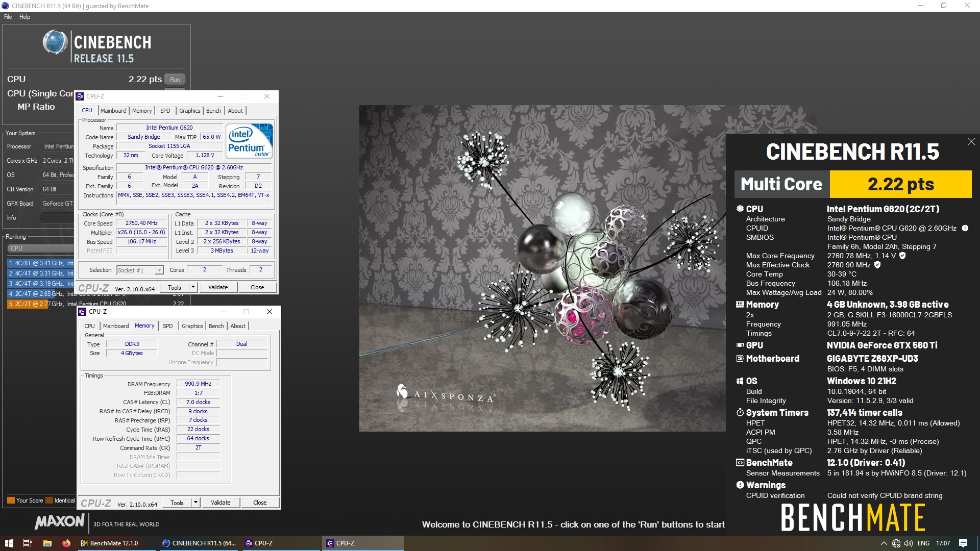Click the rendered spheres image

[542, 268]
